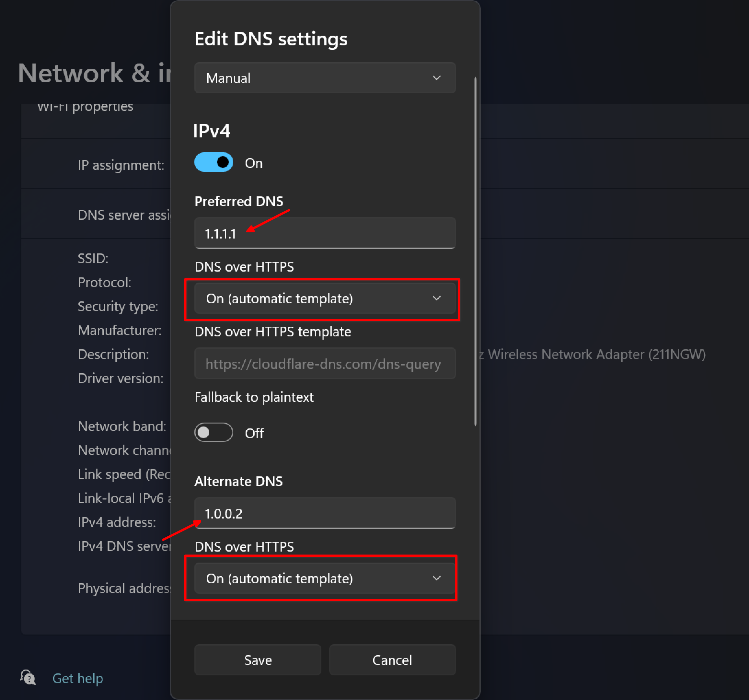Image resolution: width=749 pixels, height=700 pixels.
Task: Click the chevron on the Manual dropdown
Action: 436,78
